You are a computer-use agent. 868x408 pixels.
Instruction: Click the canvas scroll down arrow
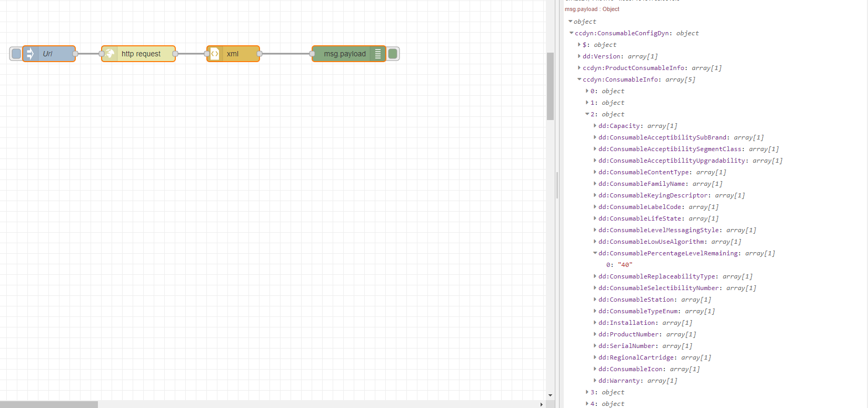[550, 395]
